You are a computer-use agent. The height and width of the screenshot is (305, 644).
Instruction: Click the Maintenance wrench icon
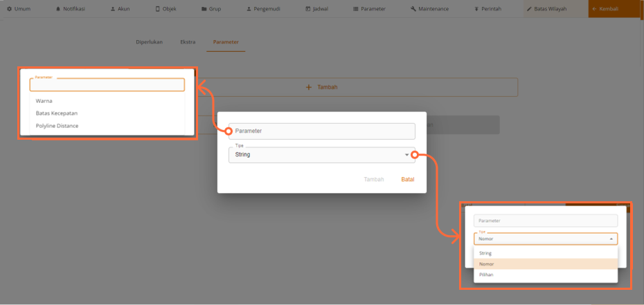(413, 9)
